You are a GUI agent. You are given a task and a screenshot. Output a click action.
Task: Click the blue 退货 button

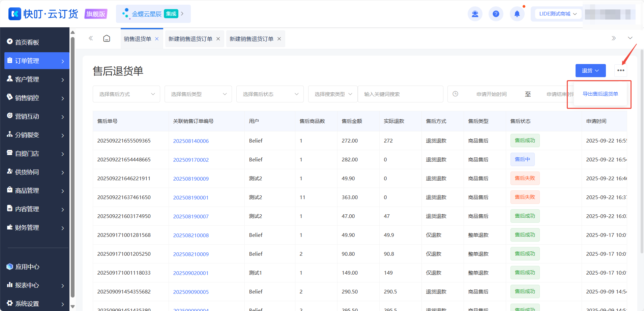tap(590, 70)
